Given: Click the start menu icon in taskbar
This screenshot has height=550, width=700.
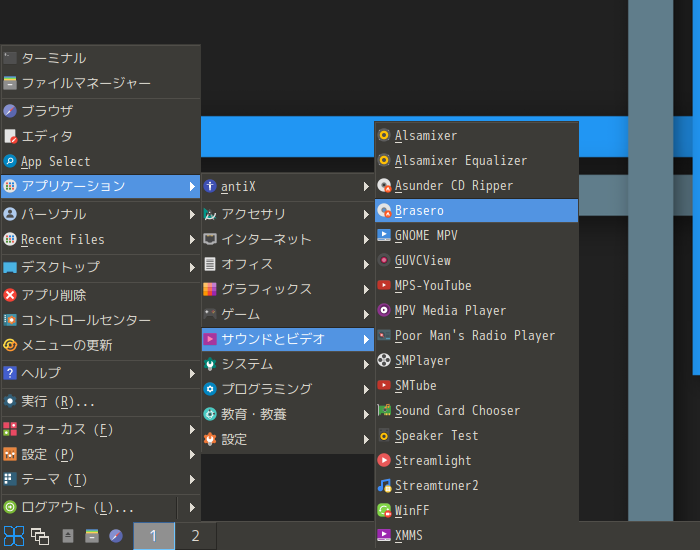Looking at the screenshot, I should (x=13, y=536).
